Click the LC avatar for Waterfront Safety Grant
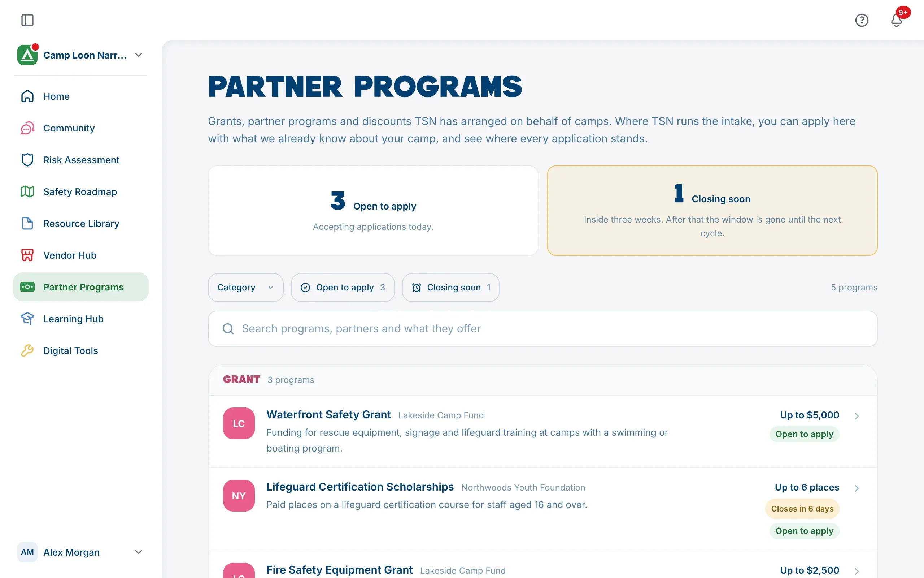 point(239,423)
